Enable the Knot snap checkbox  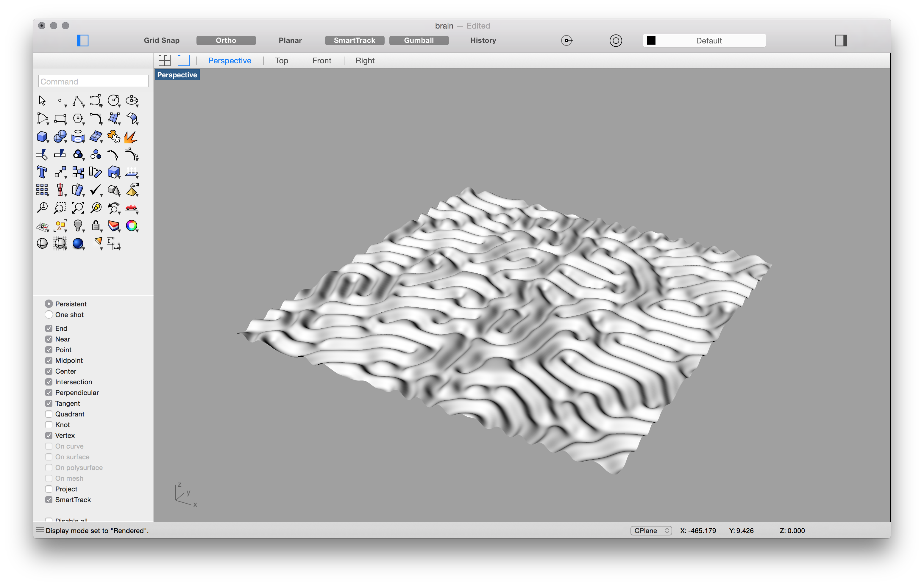pos(49,425)
